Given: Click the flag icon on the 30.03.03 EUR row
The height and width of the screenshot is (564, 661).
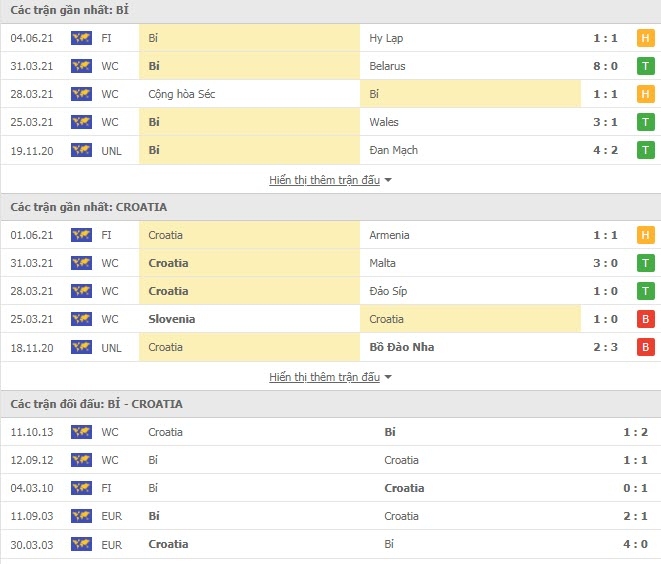Looking at the screenshot, I should (81, 544).
